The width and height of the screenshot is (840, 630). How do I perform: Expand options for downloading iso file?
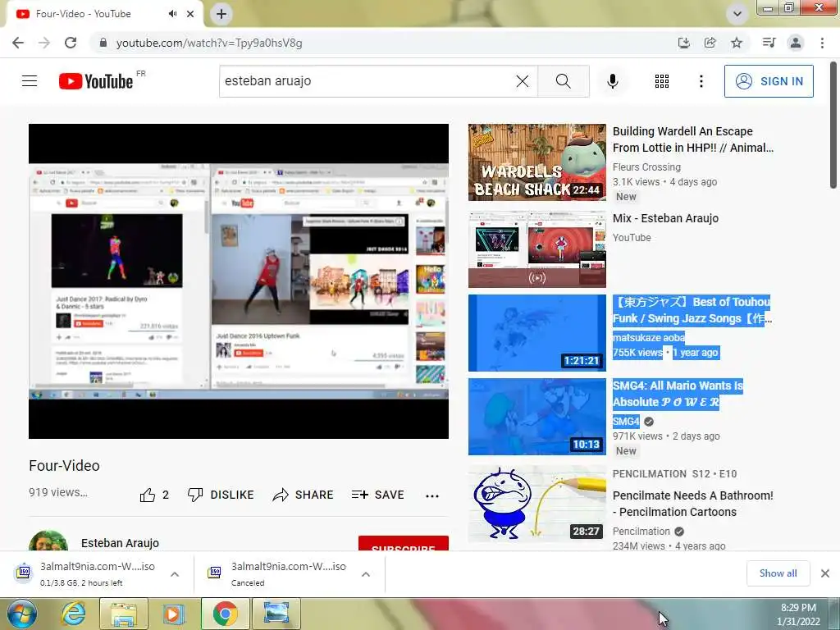tap(175, 574)
